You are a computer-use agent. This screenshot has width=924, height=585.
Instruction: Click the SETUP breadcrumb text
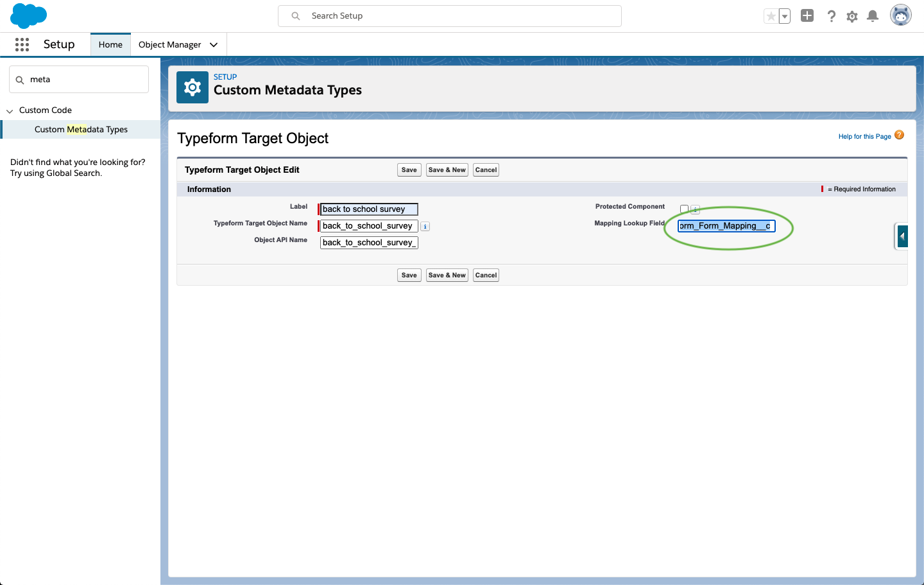(x=225, y=77)
